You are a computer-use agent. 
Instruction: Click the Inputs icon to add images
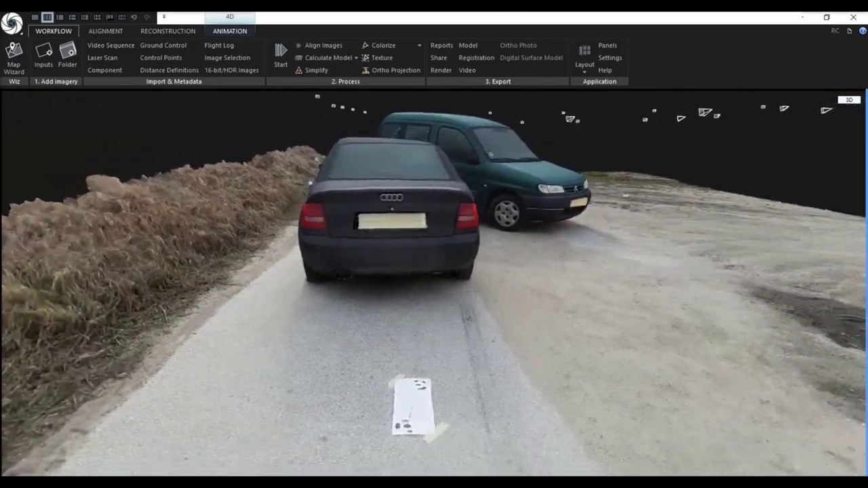[43, 56]
